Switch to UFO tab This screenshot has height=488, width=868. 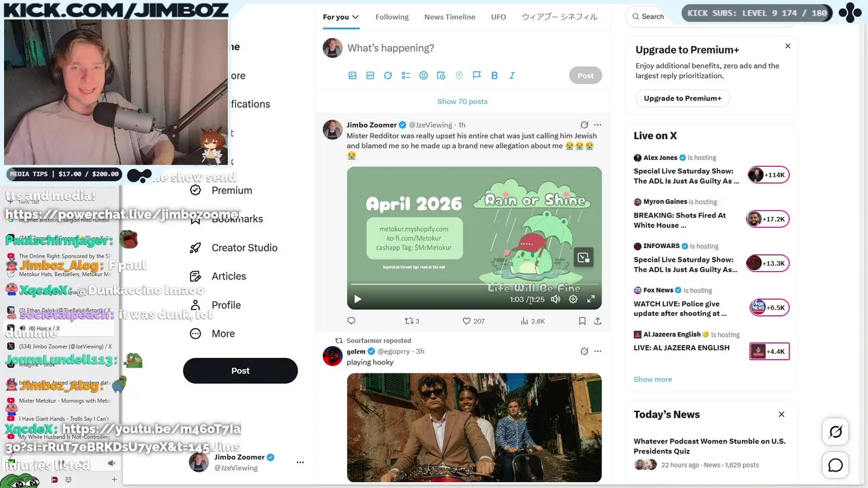[498, 17]
